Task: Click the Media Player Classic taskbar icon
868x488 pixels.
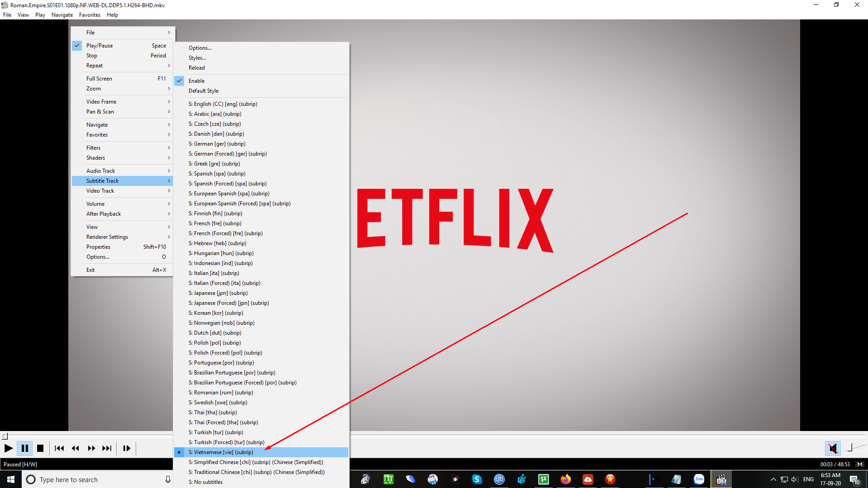Action: tap(721, 479)
